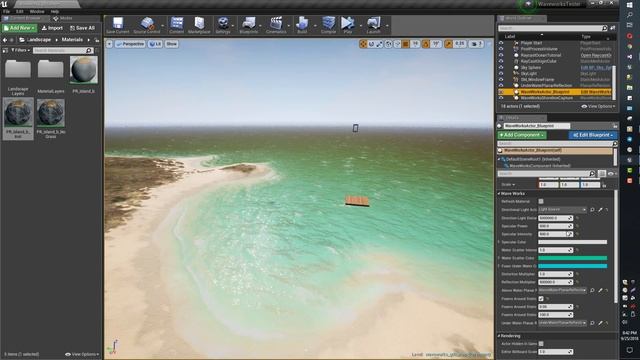Screen dimensions: 640x360
Task: Collapse the Wave Works section
Action: coord(499,193)
